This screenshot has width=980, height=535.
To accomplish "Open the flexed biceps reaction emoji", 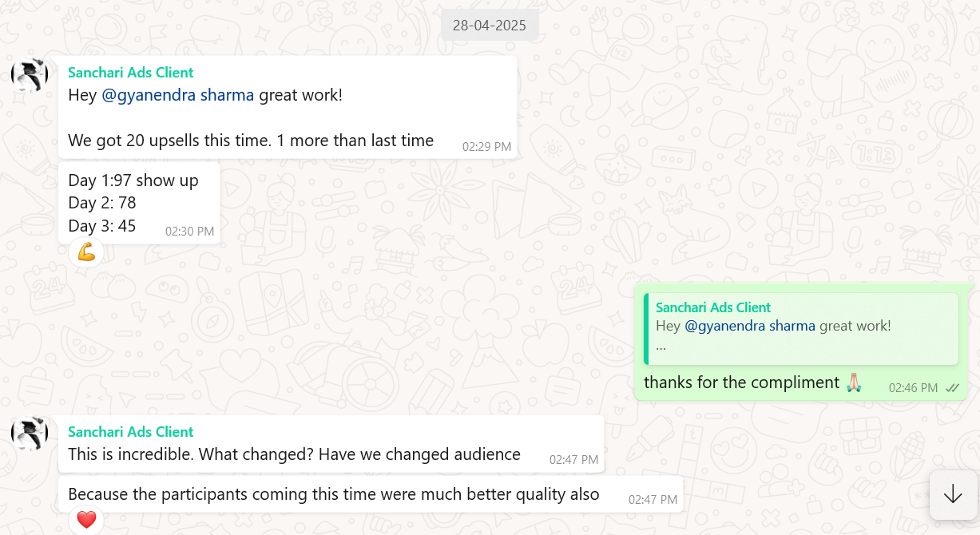I will pyautogui.click(x=86, y=252).
